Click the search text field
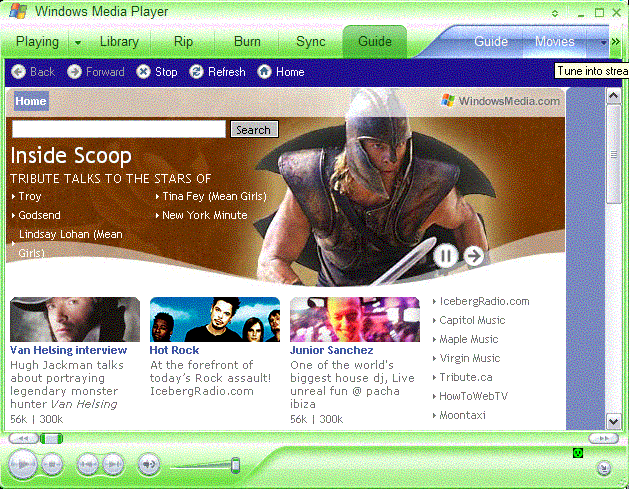 click(x=118, y=130)
